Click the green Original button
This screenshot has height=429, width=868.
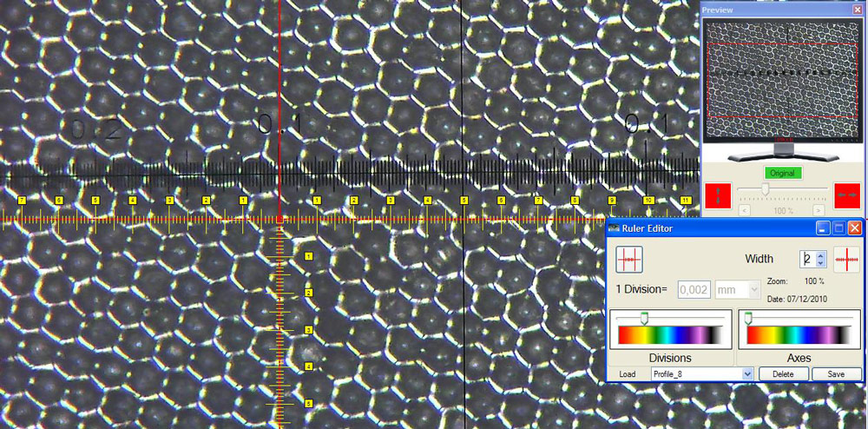point(783,174)
